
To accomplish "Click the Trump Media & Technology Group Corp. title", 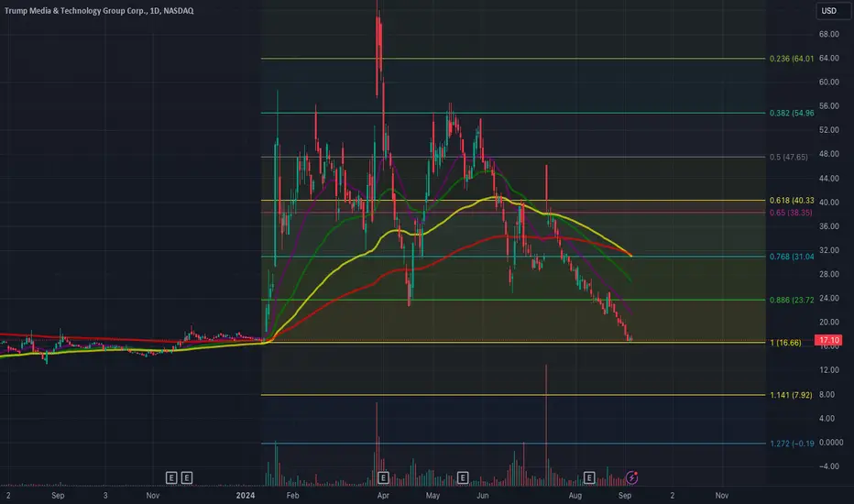I will coord(99,10).
